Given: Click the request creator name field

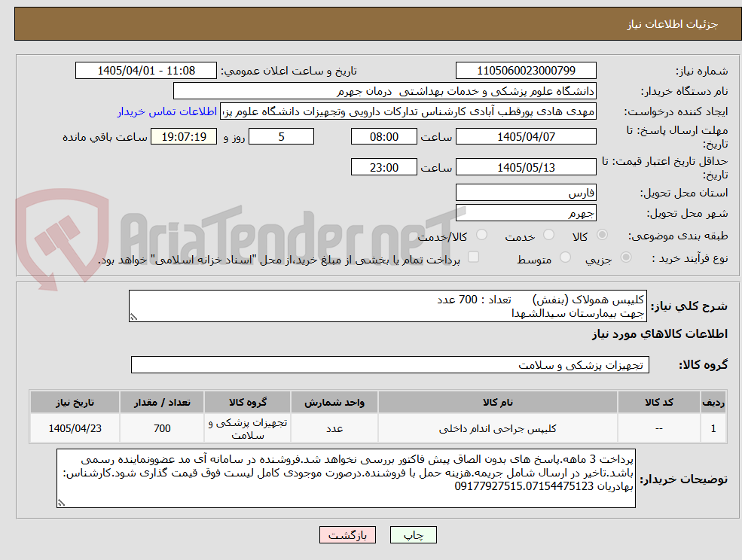Looking at the screenshot, I should (x=408, y=111).
